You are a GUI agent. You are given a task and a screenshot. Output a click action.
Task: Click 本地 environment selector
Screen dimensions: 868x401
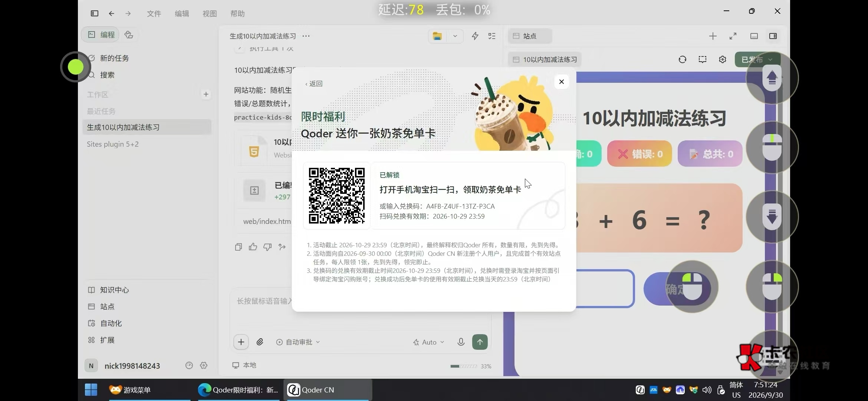[244, 365]
